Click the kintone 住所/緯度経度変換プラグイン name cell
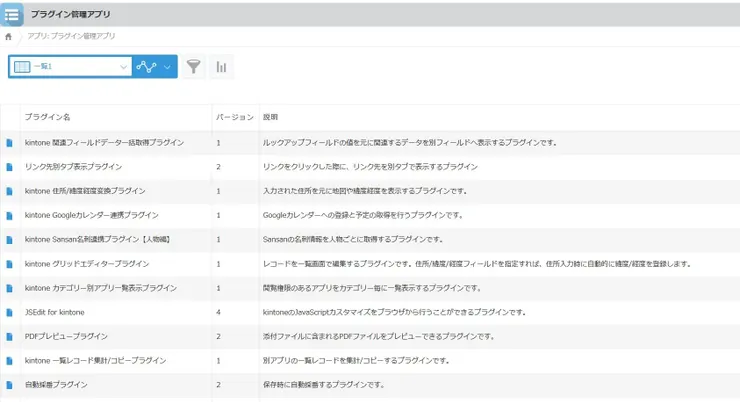The image size is (740, 402). [x=85, y=191]
